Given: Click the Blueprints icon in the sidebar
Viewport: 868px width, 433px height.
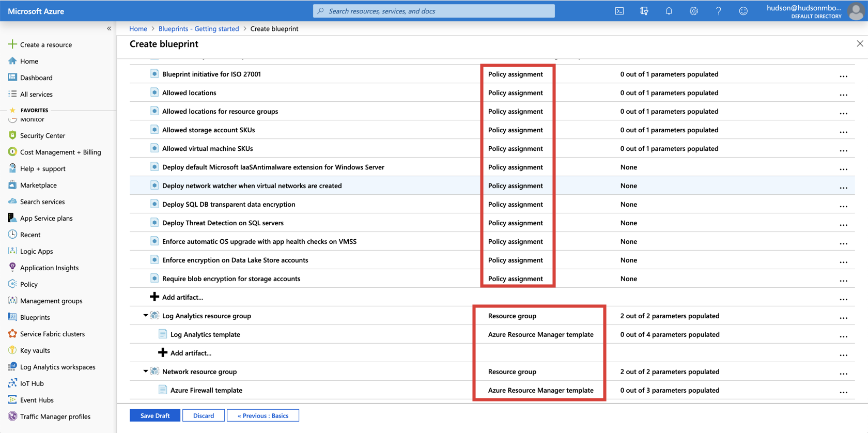Looking at the screenshot, I should (x=12, y=317).
